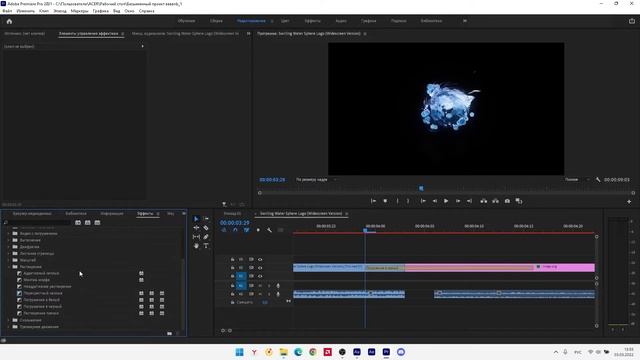Step back one frame in Program monitor
Screen dimensions: 640x360
[x=435, y=201]
